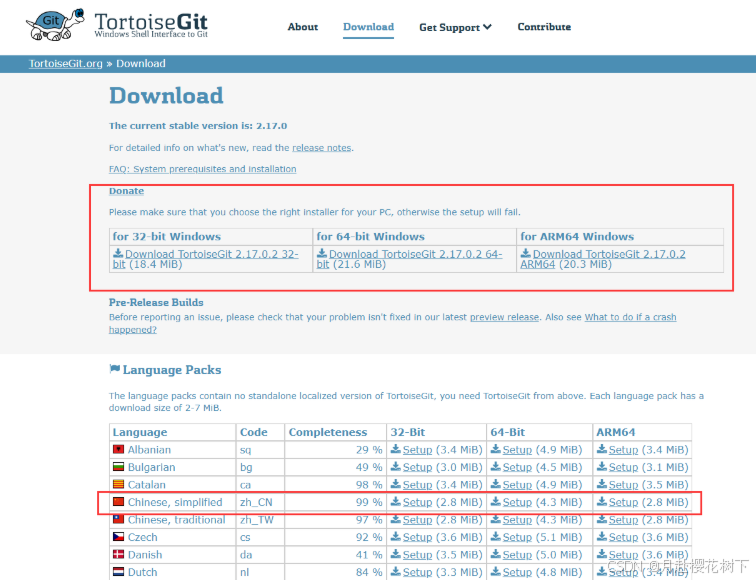This screenshot has height=580, width=756.
Task: Click download icon for Dutch 64-Bit
Action: coord(496,571)
